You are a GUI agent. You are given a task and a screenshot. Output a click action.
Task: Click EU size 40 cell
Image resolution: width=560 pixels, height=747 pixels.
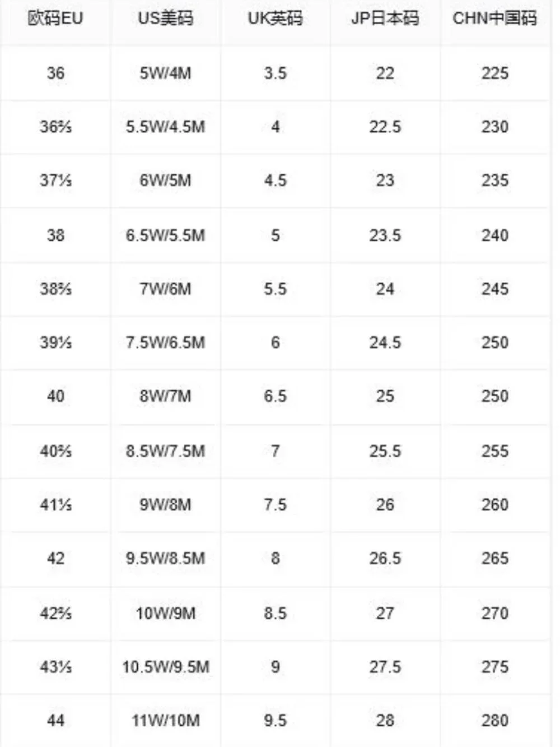point(55,396)
